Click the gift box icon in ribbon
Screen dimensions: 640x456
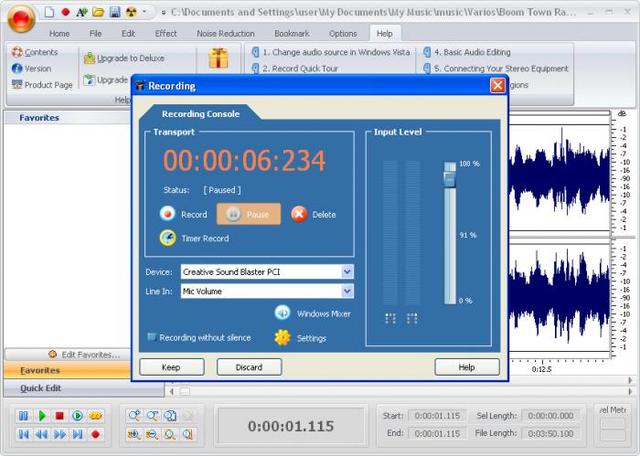219,58
